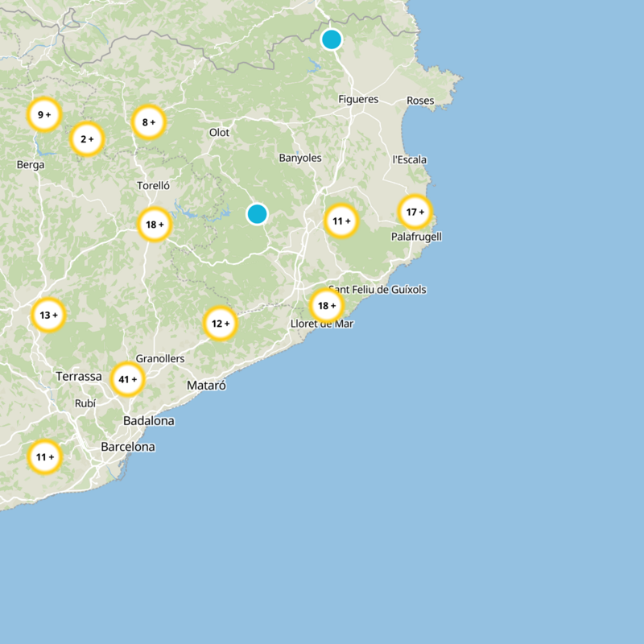Open the 9 + cluster above Berga
This screenshot has width=644, height=644.
[x=44, y=114]
